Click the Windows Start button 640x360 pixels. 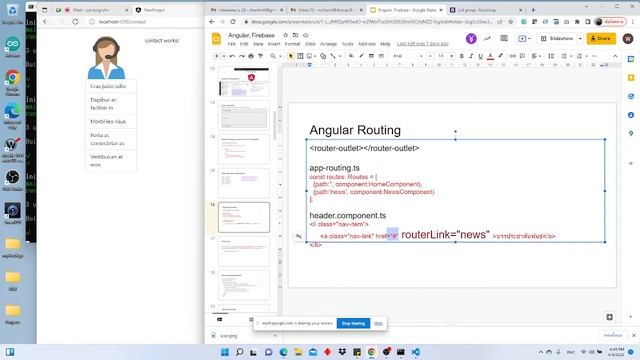click(x=224, y=352)
